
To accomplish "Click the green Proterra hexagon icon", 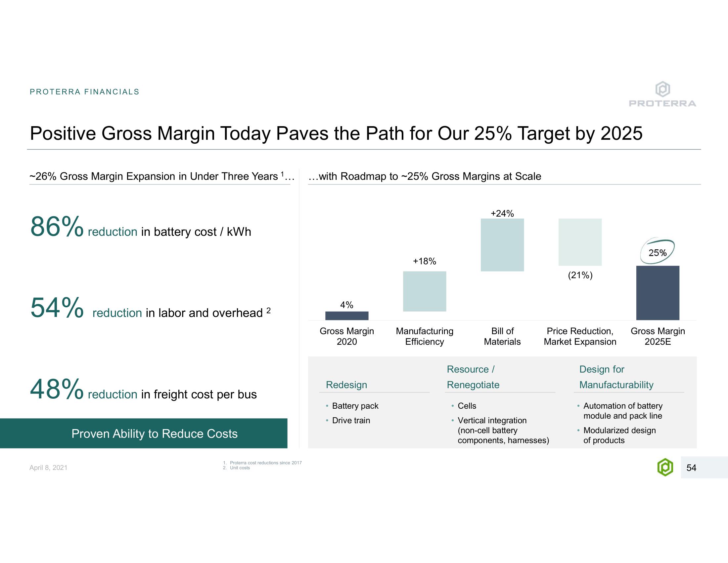I will click(x=665, y=467).
